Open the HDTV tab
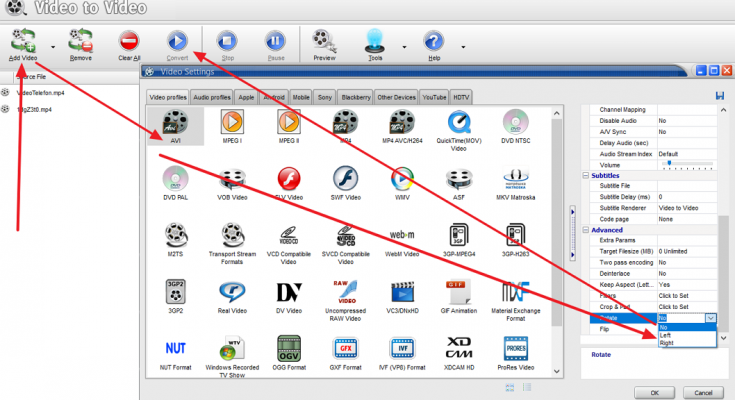 tap(461, 97)
